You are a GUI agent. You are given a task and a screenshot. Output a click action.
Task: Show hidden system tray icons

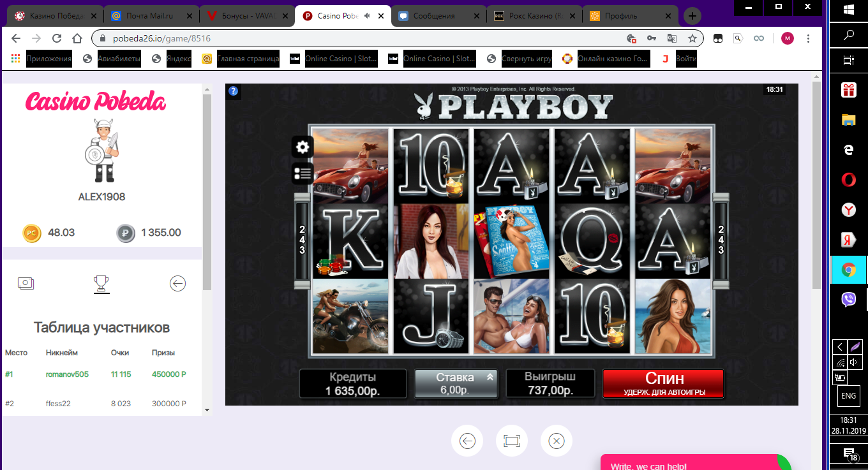point(841,346)
